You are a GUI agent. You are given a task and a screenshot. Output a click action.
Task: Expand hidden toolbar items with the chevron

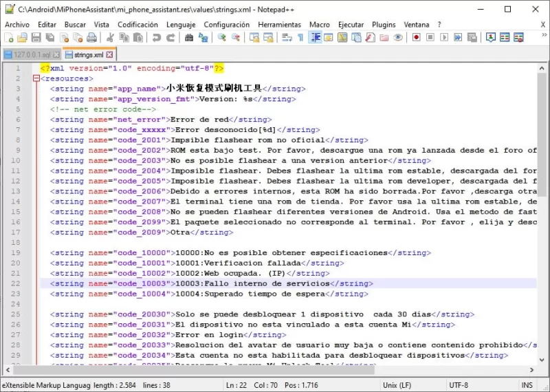tap(544, 35)
